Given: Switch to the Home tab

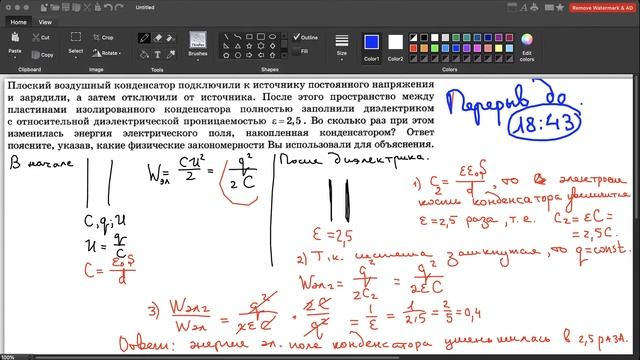Looking at the screenshot, I should [18, 22].
